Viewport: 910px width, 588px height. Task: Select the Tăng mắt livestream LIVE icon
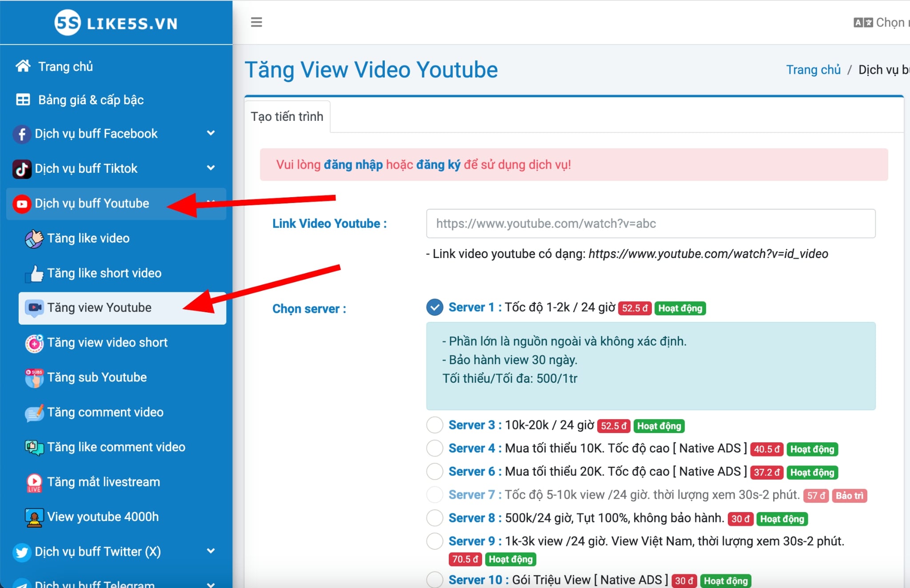[x=34, y=482]
